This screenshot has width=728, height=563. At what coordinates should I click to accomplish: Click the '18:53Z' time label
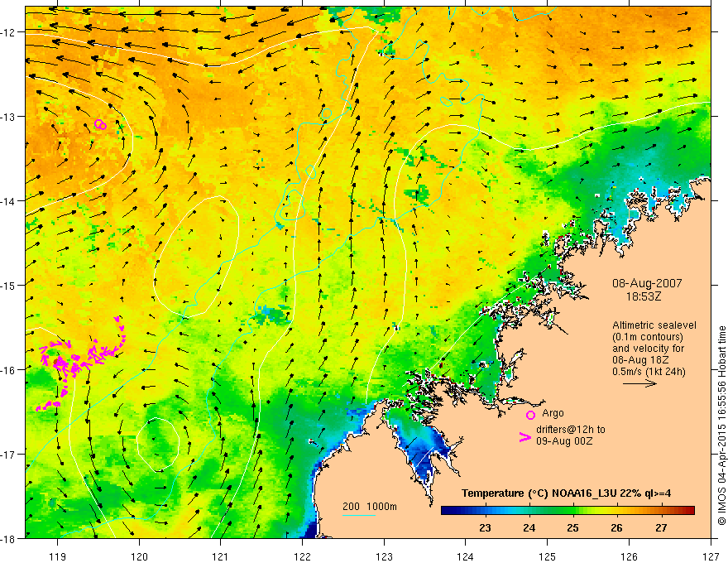643,296
